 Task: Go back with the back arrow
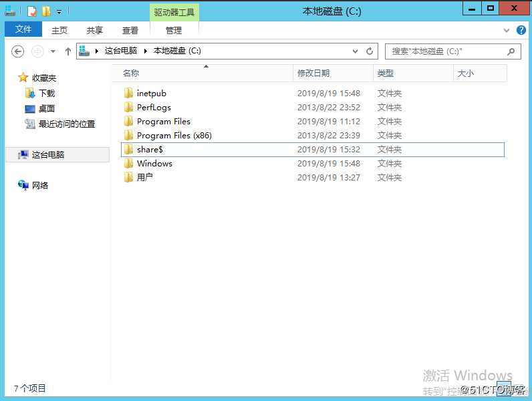point(17,51)
